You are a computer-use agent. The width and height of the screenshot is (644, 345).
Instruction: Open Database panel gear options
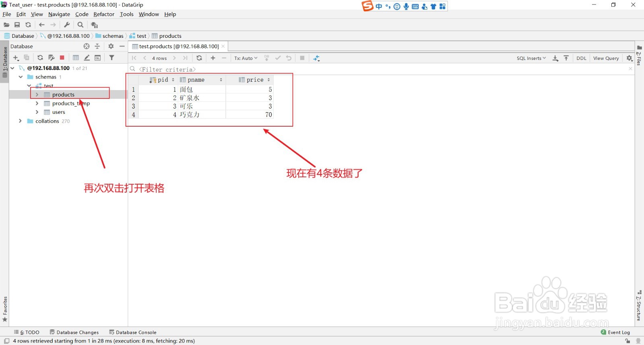coord(111,46)
